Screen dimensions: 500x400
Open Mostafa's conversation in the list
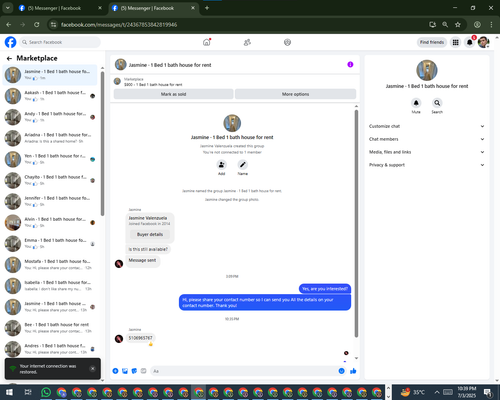tap(50, 265)
